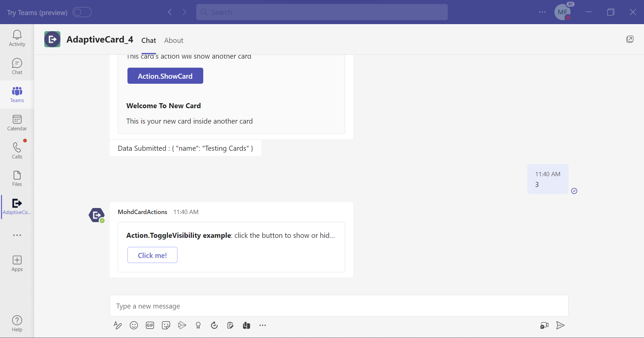Navigate back with the left arrow

click(170, 12)
